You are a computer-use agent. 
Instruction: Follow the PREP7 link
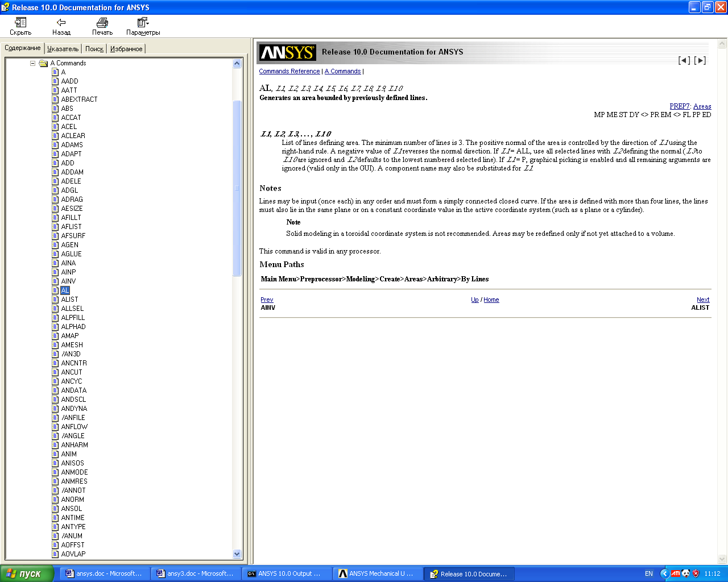tap(680, 106)
